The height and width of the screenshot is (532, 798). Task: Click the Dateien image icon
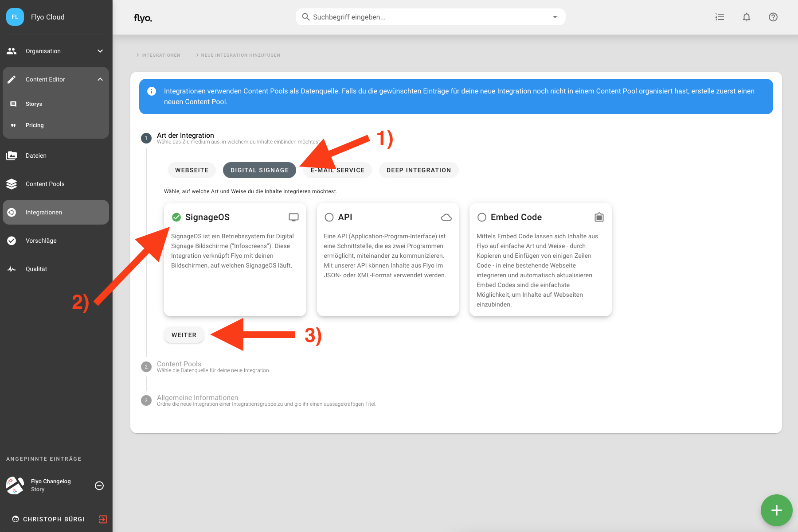coord(12,155)
